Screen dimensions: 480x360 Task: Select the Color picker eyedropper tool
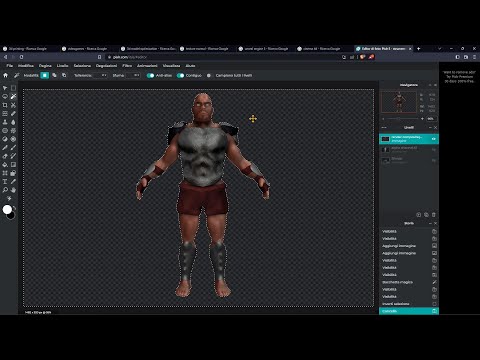[13, 182]
